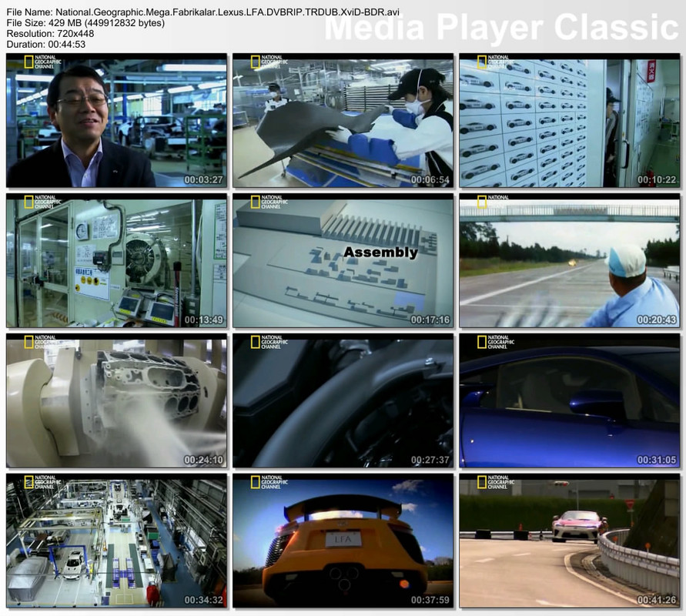Select the 00:24:10 timestamp
686x616 pixels.
(x=203, y=460)
